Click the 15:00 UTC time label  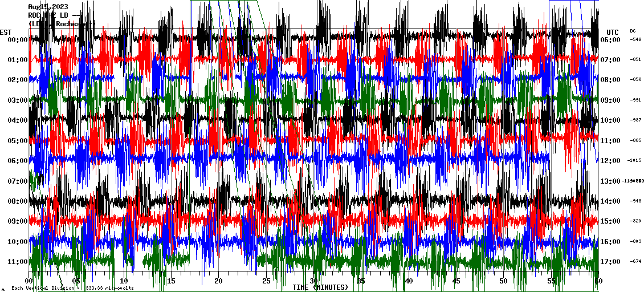[612, 221]
